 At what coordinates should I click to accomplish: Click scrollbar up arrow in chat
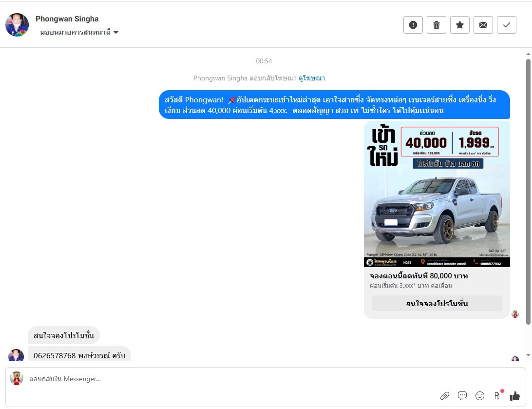[x=528, y=54]
